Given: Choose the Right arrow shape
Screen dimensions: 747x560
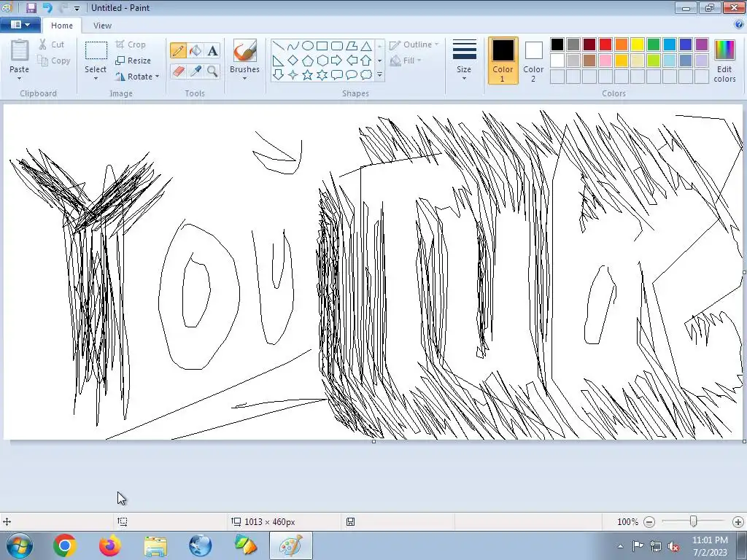Looking at the screenshot, I should [x=337, y=61].
